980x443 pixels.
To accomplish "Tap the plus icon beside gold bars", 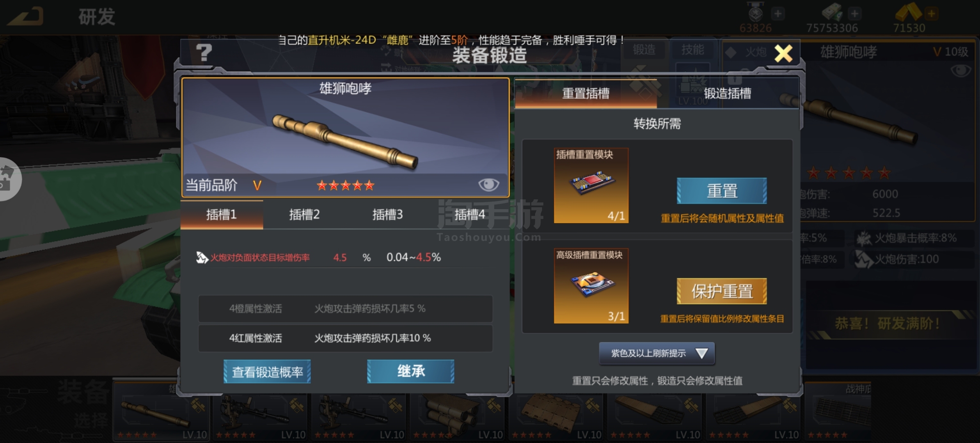I will pyautogui.click(x=931, y=14).
